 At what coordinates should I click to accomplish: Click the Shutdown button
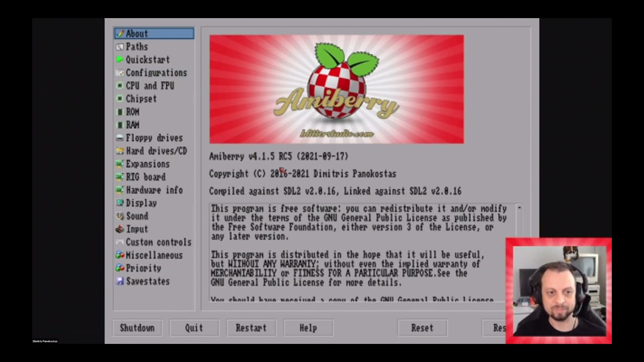[137, 328]
